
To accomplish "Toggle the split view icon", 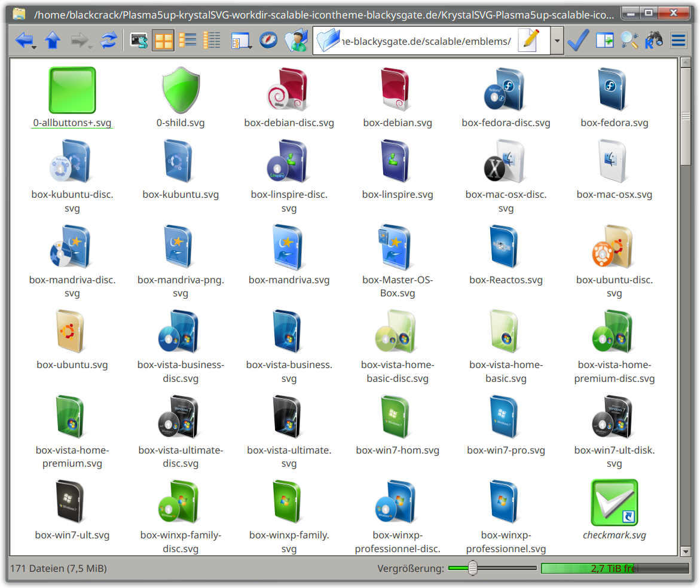I will point(605,41).
